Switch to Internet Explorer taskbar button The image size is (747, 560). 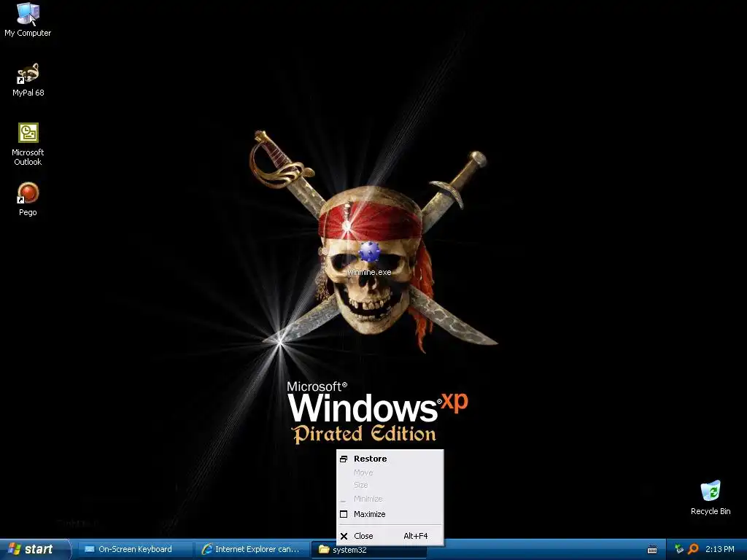click(252, 549)
